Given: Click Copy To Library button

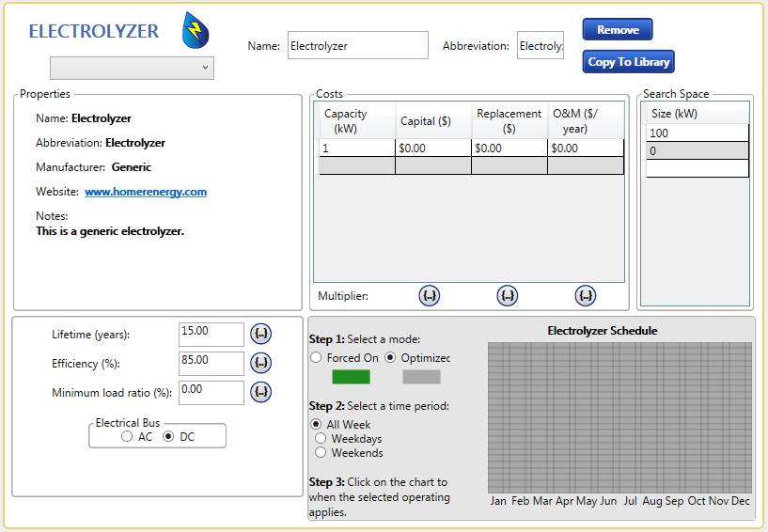Looking at the screenshot, I should click(x=628, y=62).
